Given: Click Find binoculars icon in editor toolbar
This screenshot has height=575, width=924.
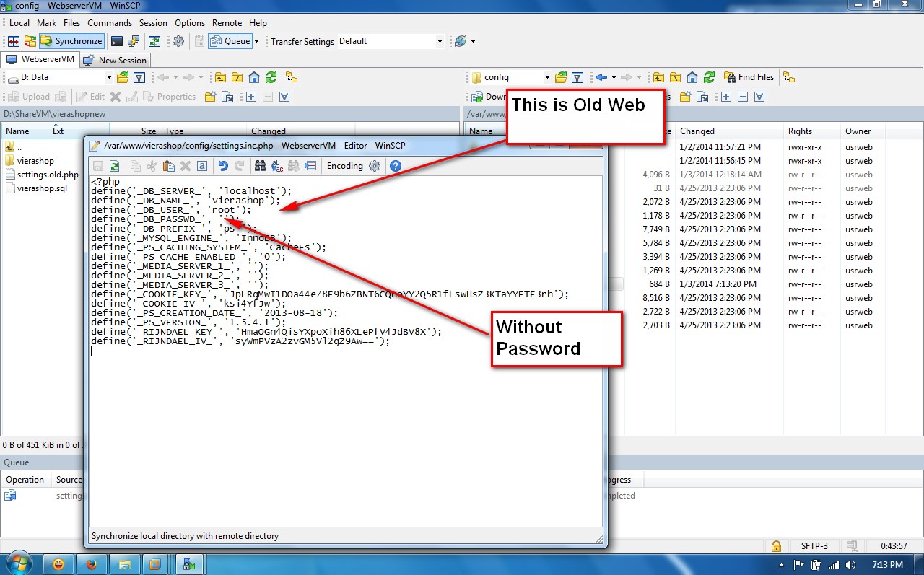Looking at the screenshot, I should [x=261, y=166].
